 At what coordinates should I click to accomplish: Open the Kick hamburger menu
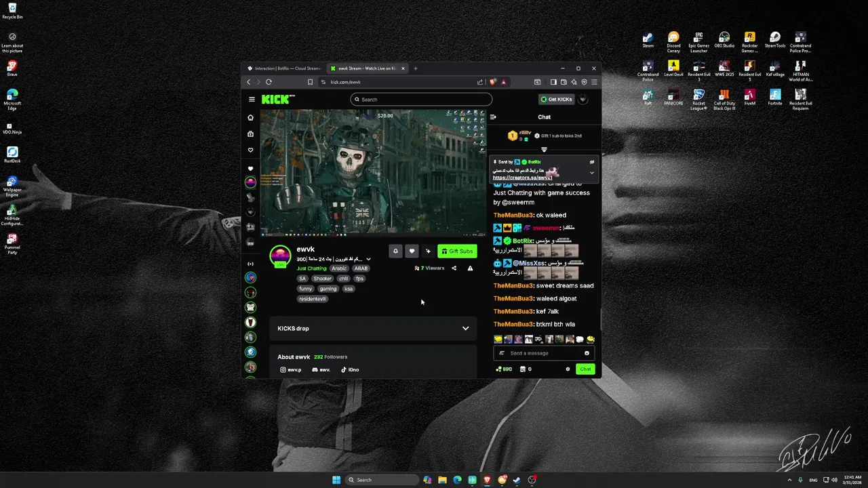[x=252, y=99]
